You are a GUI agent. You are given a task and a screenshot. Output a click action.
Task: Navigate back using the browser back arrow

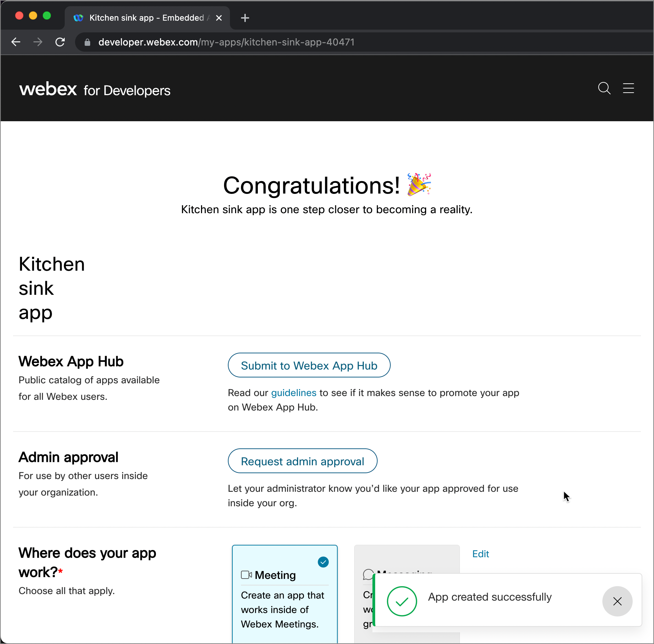[x=16, y=42]
